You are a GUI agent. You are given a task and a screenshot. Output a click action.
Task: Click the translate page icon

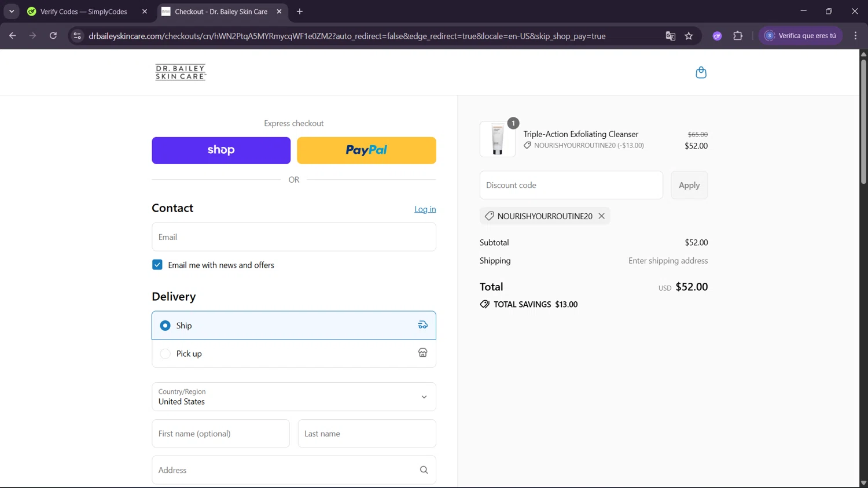tap(670, 36)
